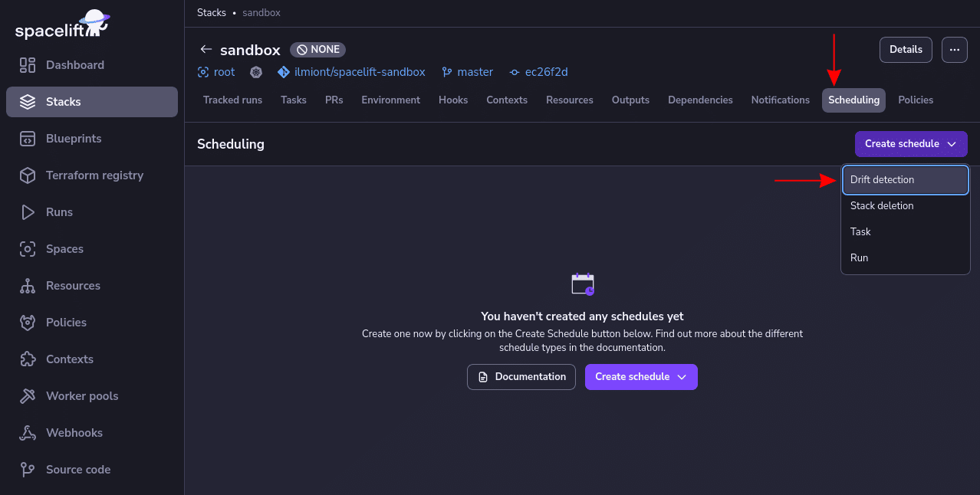Click the root space link

tap(225, 72)
